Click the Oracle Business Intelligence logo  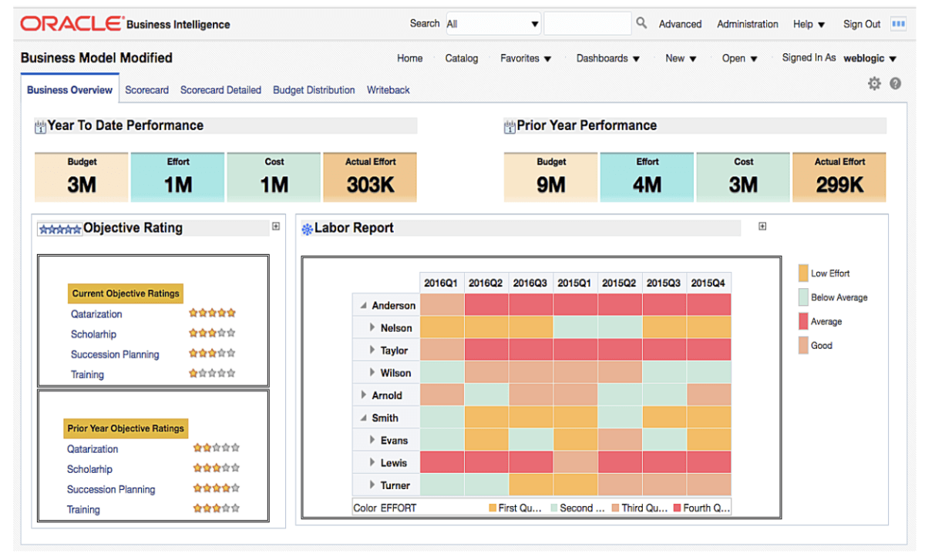(x=125, y=24)
